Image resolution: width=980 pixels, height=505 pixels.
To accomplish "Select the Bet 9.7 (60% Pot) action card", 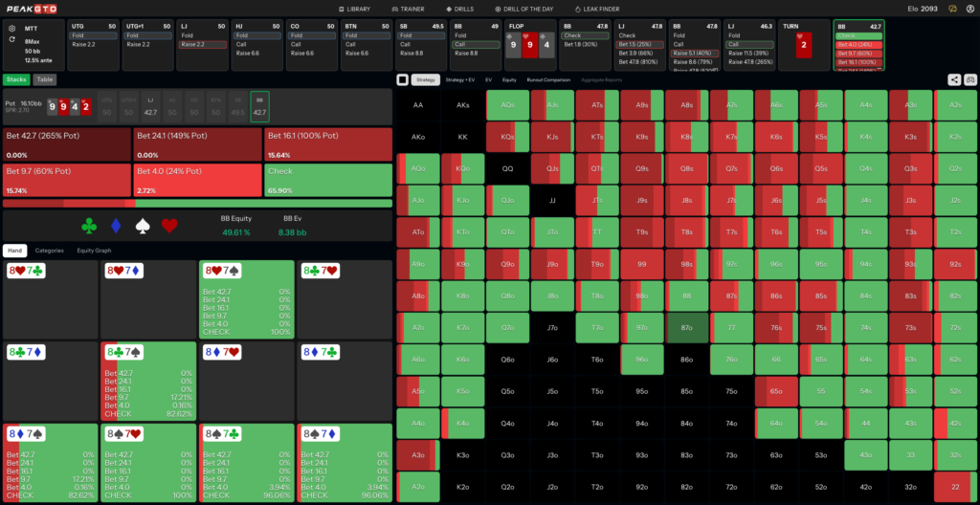I will coord(66,180).
